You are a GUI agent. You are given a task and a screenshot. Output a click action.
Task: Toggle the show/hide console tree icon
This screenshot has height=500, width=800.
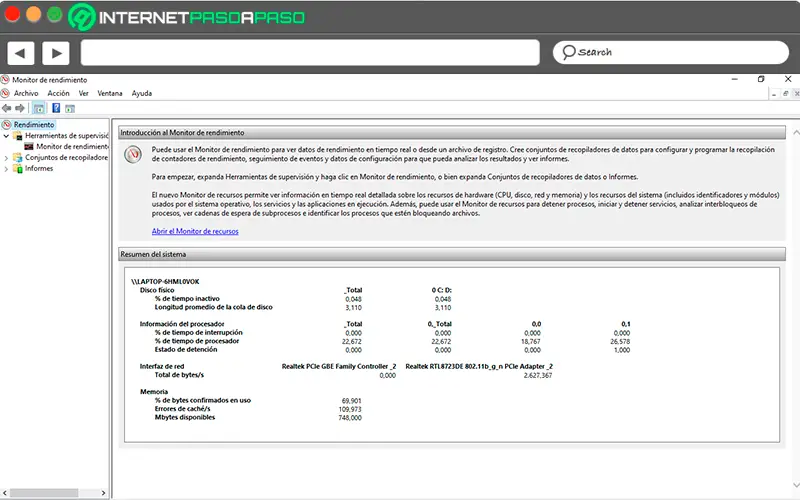point(38,108)
